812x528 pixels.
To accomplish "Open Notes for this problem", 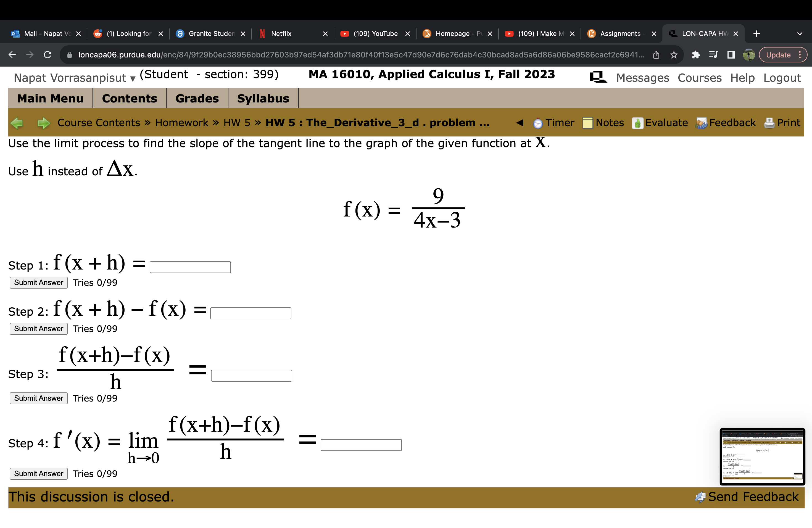I will pyautogui.click(x=604, y=123).
